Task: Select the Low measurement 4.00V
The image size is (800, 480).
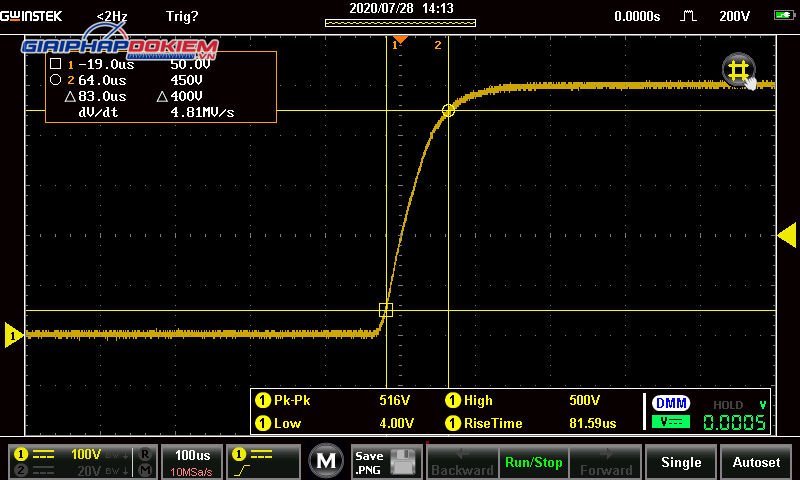Action: click(x=334, y=423)
